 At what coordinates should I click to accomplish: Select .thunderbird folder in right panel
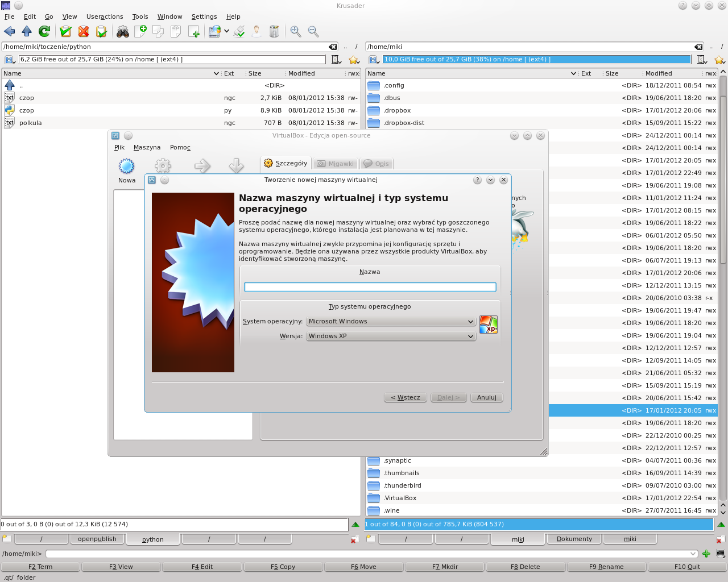click(541, 485)
